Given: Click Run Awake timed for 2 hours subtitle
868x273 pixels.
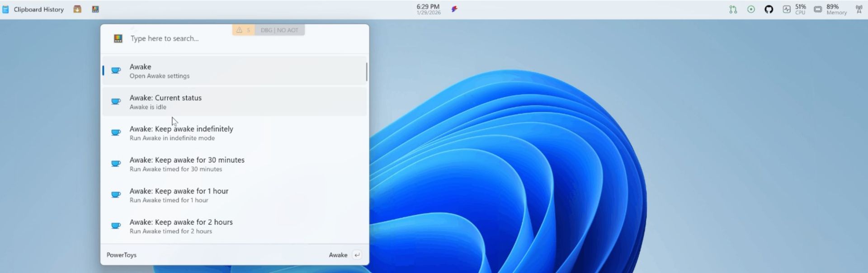Looking at the screenshot, I should (x=171, y=231).
